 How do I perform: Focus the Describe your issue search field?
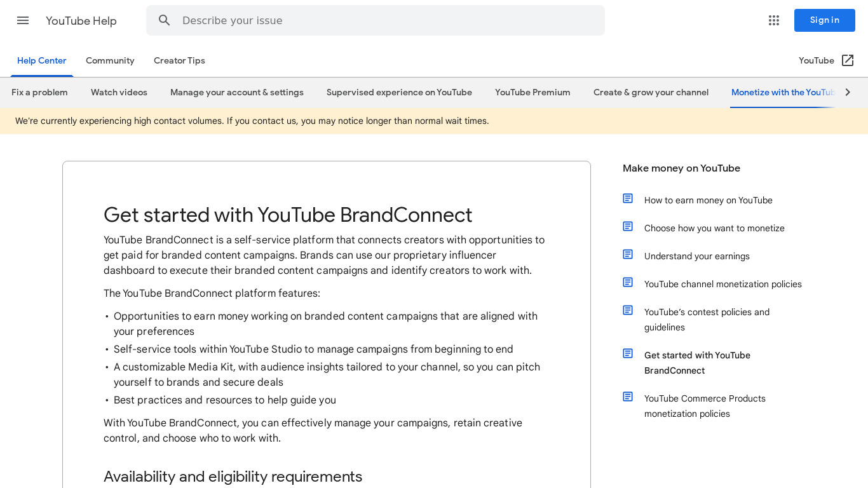point(376,20)
